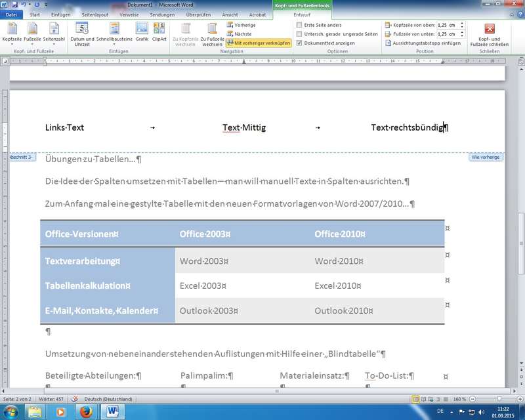Click the vertical scrollbar thumb
The height and width of the screenshot is (420, 525).
(x=521, y=244)
